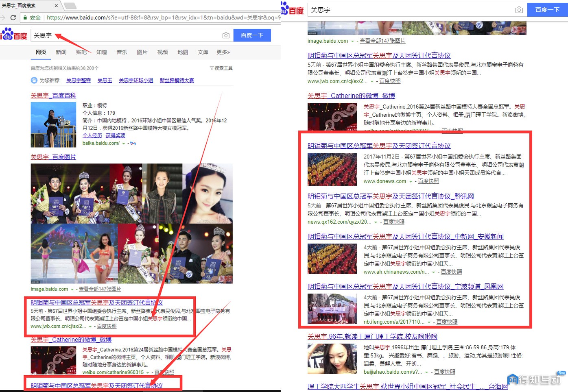Open suggested search 关思王
The height and width of the screenshot is (392, 568).
pos(105,81)
